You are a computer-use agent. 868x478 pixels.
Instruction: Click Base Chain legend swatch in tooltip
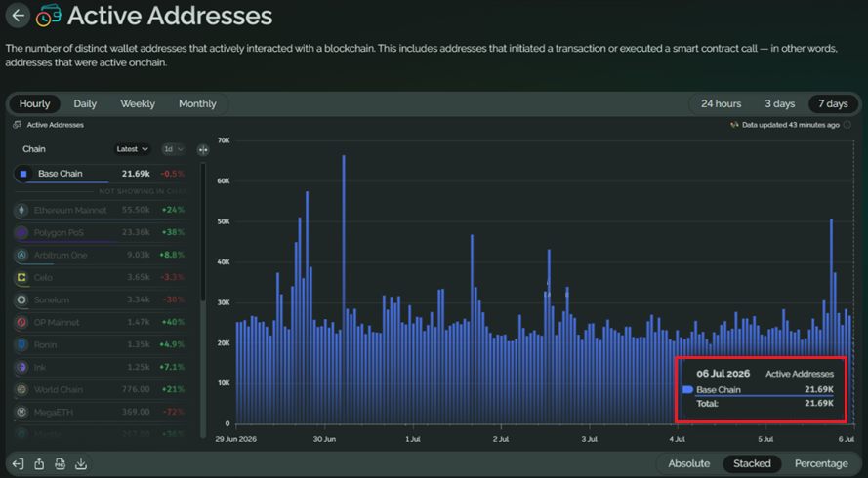tap(688, 389)
